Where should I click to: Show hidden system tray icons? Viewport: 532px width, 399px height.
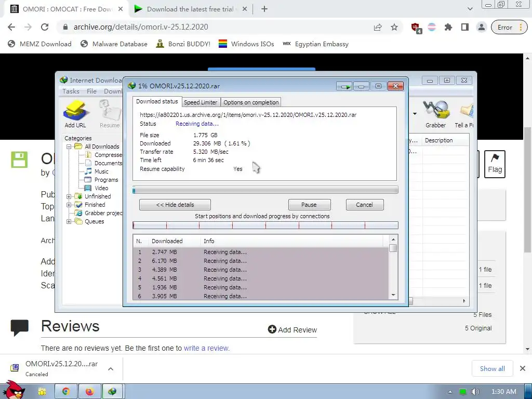pyautogui.click(x=450, y=392)
